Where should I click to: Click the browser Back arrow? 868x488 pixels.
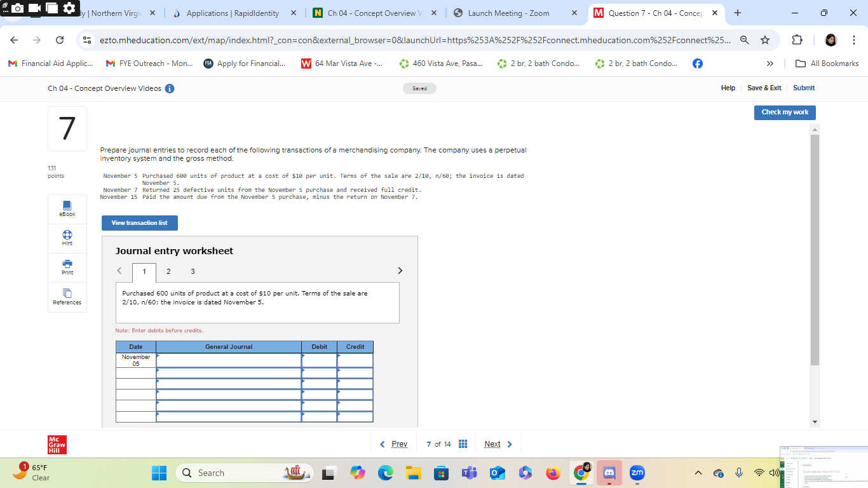(x=15, y=40)
